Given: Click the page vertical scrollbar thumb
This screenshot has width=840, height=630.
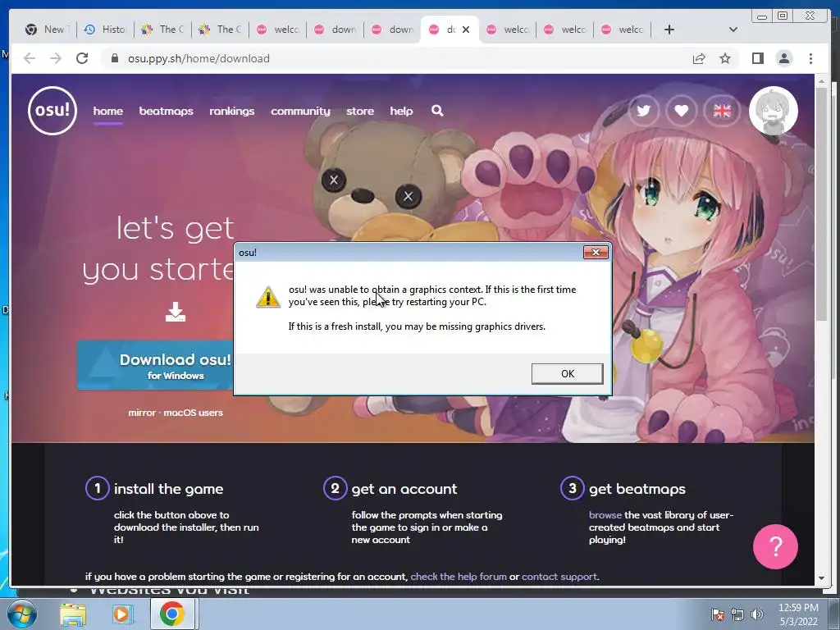Looking at the screenshot, I should tap(821, 203).
